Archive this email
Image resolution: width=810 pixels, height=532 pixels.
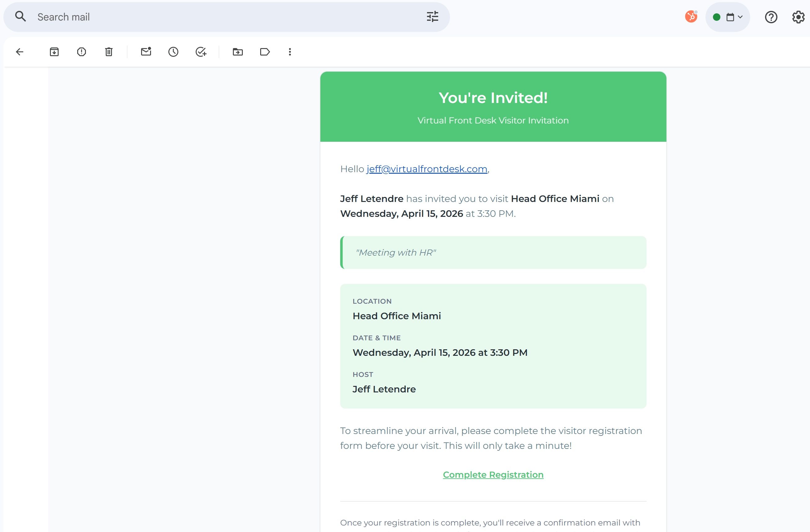[54, 52]
